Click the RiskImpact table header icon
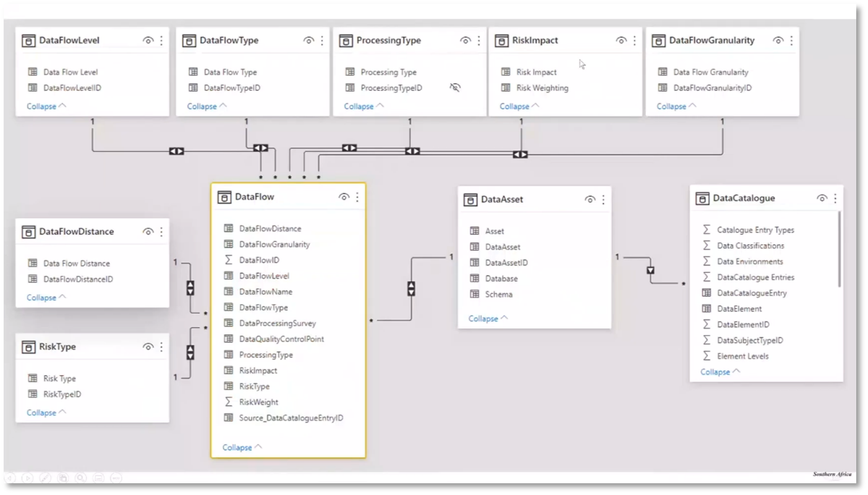The height and width of the screenshot is (495, 868). [501, 41]
